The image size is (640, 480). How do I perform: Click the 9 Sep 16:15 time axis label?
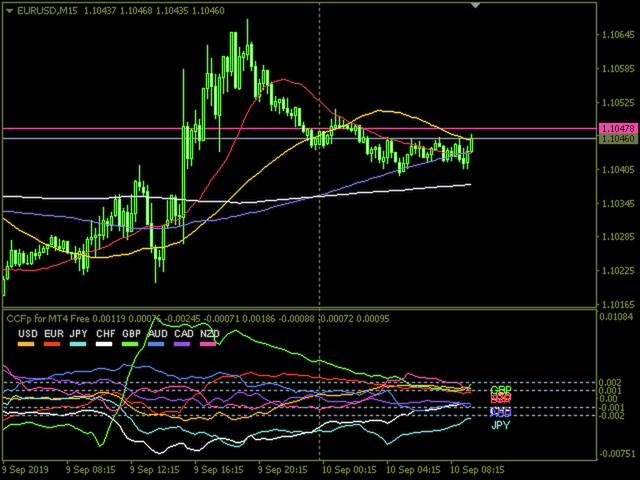[x=220, y=469]
